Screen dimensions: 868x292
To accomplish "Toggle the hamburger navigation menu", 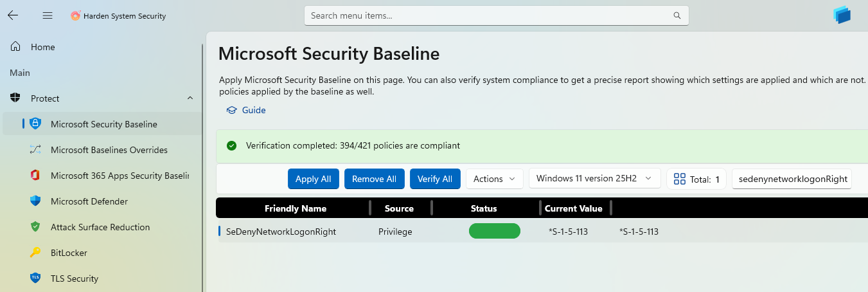I will tap(47, 15).
